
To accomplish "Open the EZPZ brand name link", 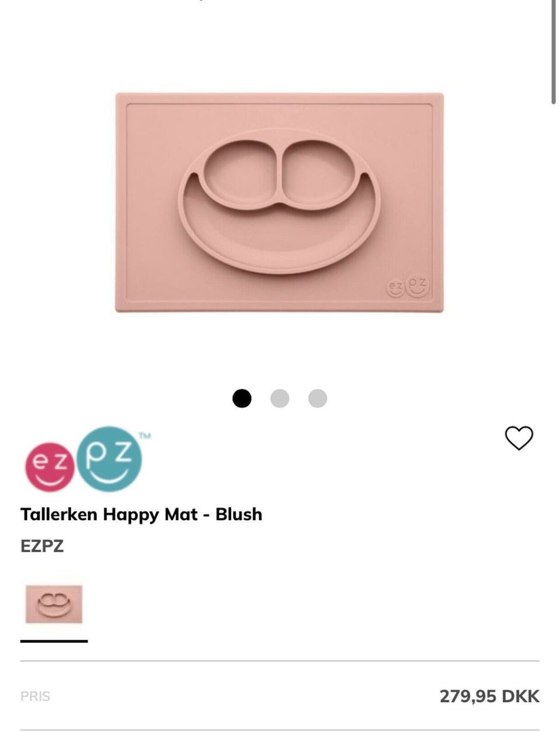I will point(42,546).
